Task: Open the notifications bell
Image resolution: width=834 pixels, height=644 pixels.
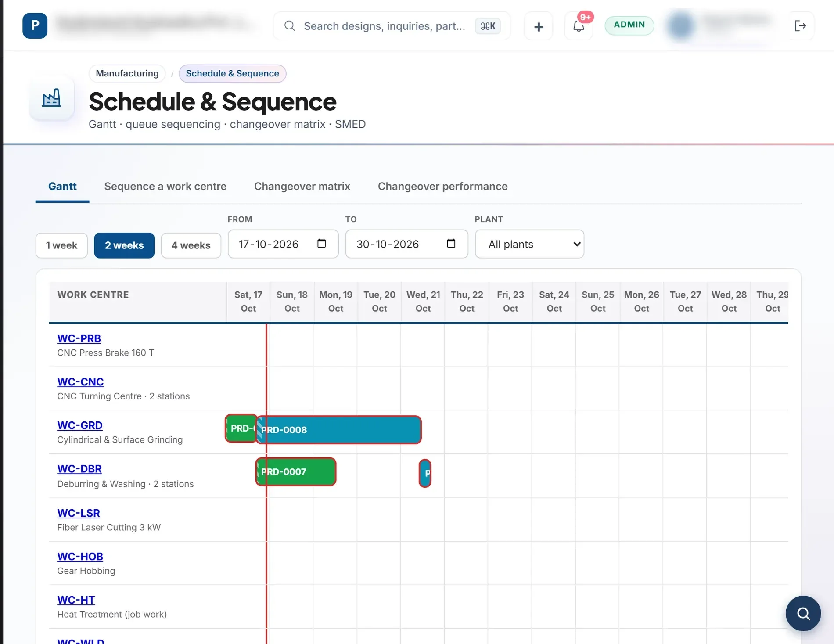Action: [579, 26]
